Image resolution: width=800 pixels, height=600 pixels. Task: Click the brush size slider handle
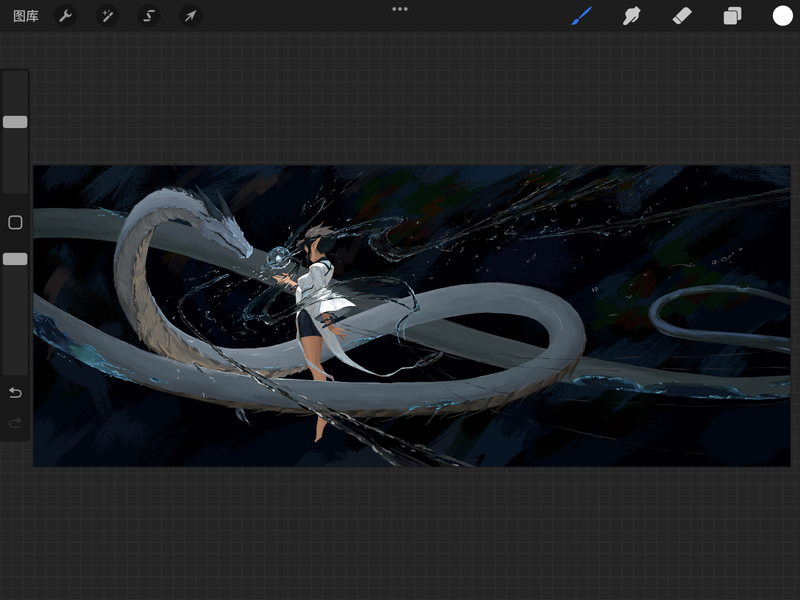(15, 122)
